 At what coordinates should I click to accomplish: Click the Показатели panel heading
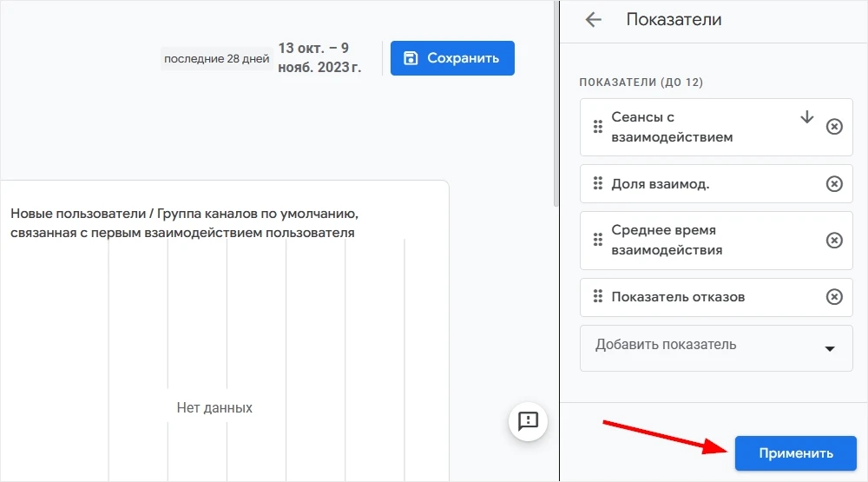click(x=674, y=19)
